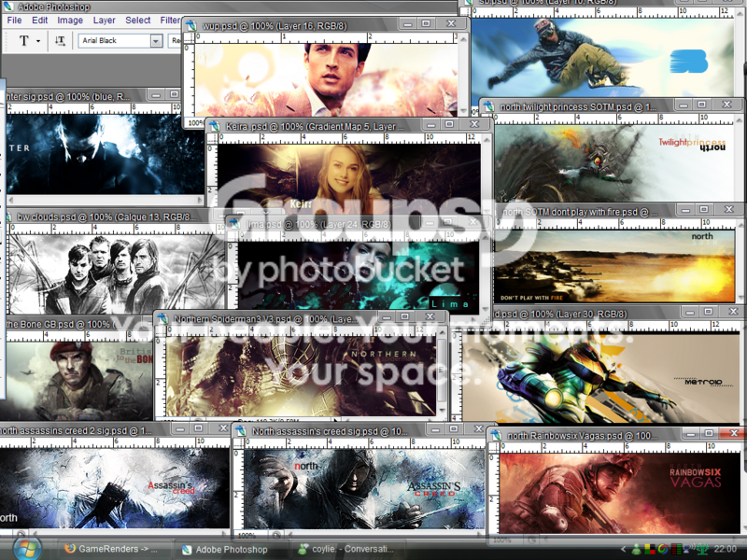Click the Keira.psd document icon

coord(215,126)
